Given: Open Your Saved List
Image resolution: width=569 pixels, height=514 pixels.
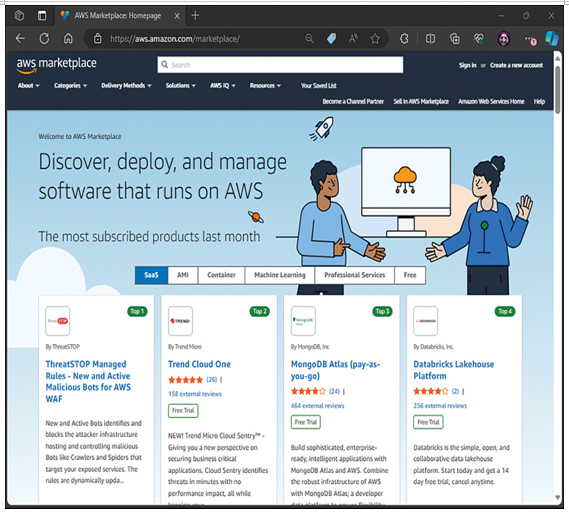Looking at the screenshot, I should 319,86.
